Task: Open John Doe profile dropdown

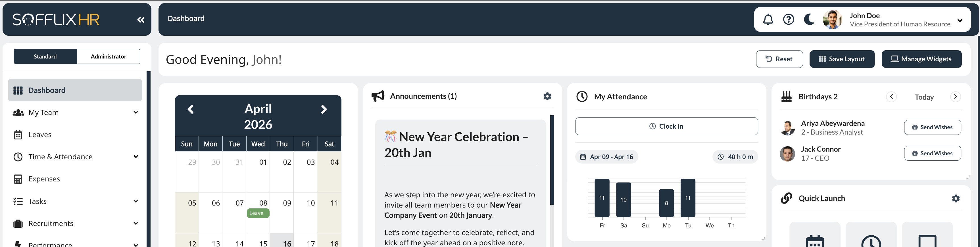Action: (960, 20)
